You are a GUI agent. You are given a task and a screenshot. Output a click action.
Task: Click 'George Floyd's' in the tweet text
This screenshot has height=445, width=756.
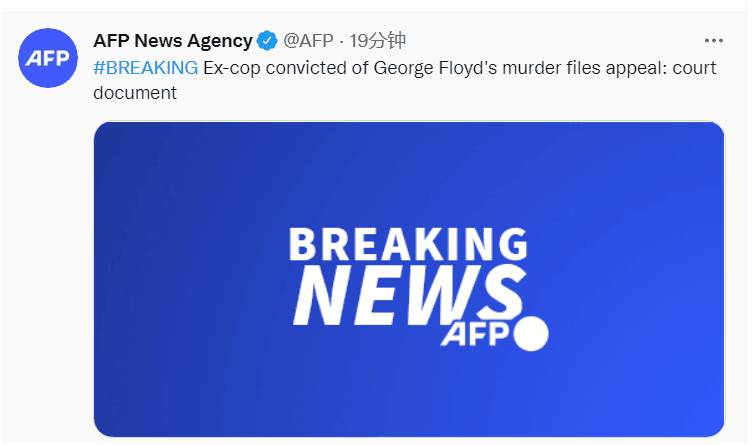coord(435,68)
